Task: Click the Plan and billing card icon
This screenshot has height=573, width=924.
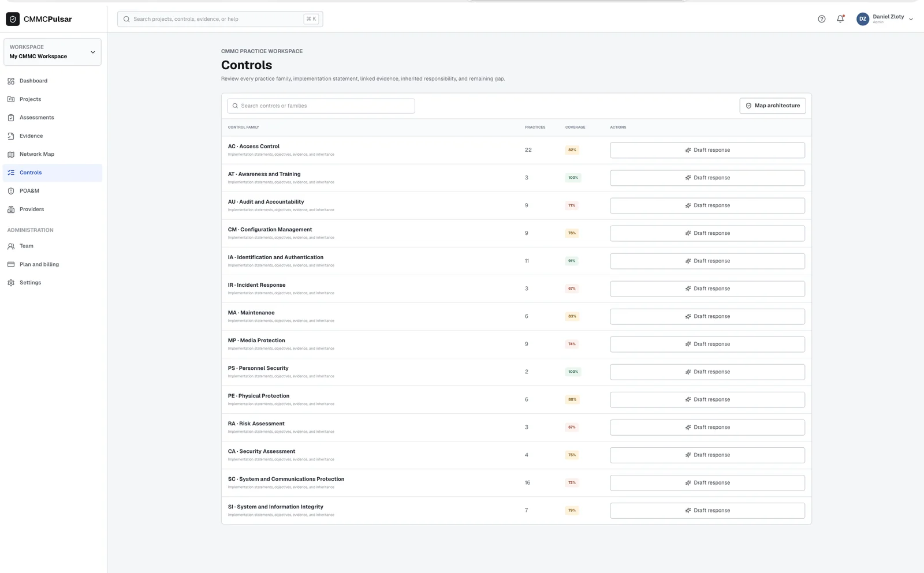Action: [11, 264]
